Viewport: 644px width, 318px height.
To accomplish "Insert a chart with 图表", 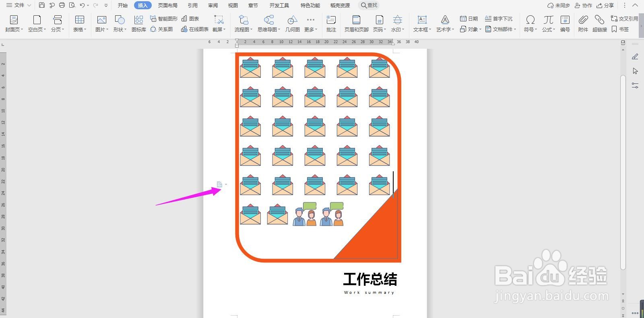I will (x=190, y=19).
